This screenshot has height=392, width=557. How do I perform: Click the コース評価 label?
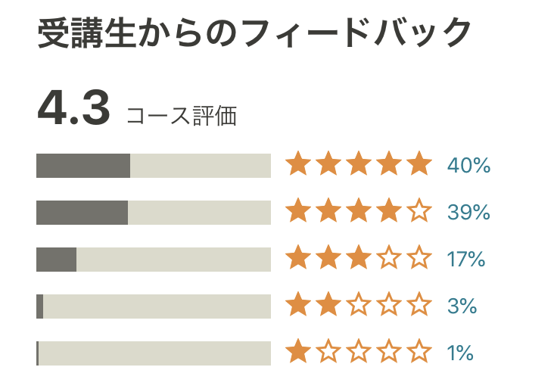(x=181, y=115)
